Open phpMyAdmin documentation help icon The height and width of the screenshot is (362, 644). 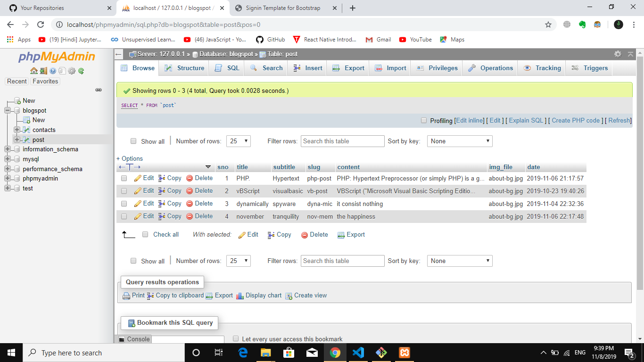point(53,71)
